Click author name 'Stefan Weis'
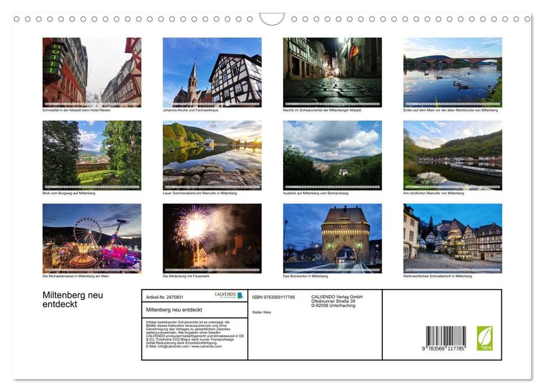The image size is (544, 392). (x=261, y=312)
